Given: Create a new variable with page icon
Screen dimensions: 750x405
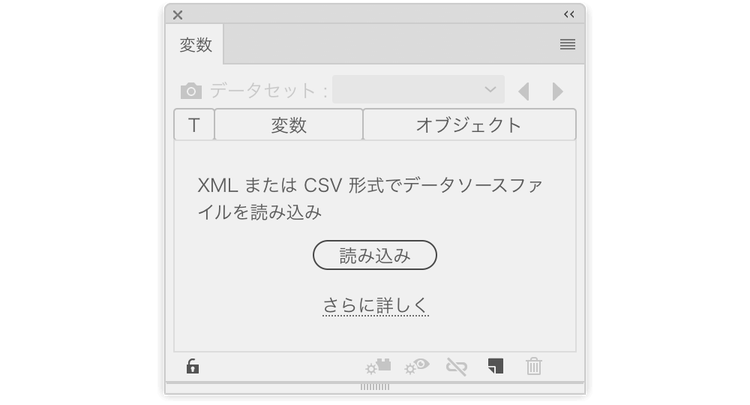Looking at the screenshot, I should click(x=496, y=366).
